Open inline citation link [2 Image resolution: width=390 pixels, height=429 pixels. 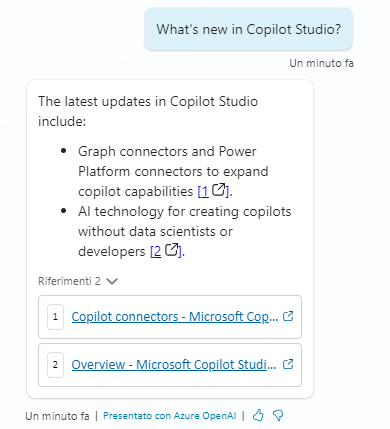tap(156, 251)
